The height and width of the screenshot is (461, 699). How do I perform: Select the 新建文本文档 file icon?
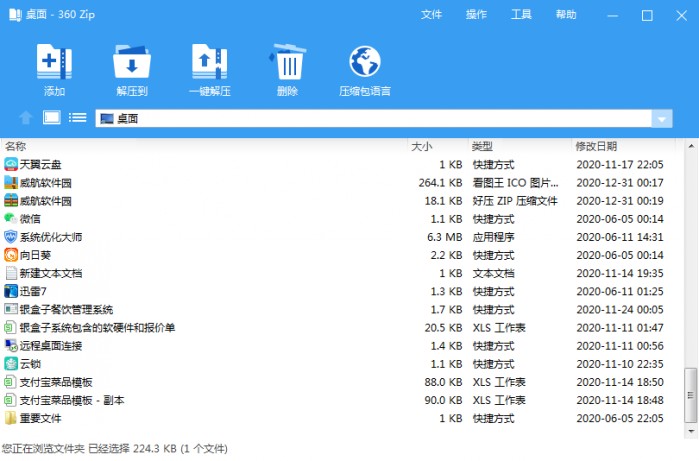tap(11, 273)
